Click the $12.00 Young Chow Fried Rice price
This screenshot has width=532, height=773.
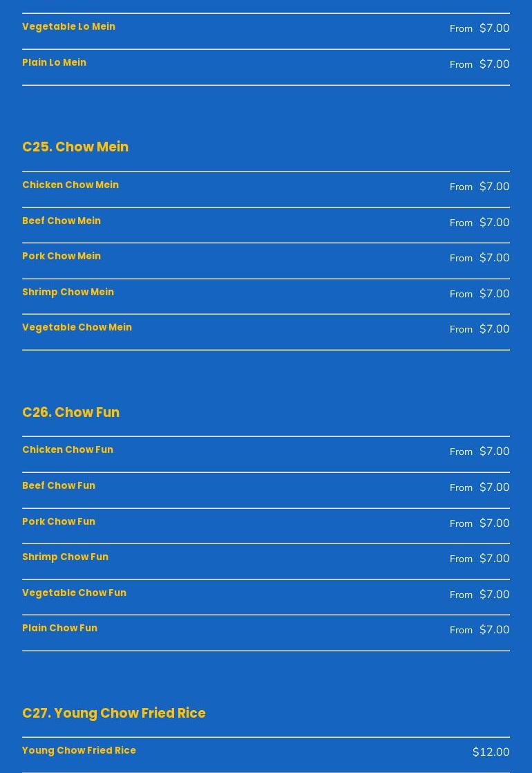(x=491, y=752)
